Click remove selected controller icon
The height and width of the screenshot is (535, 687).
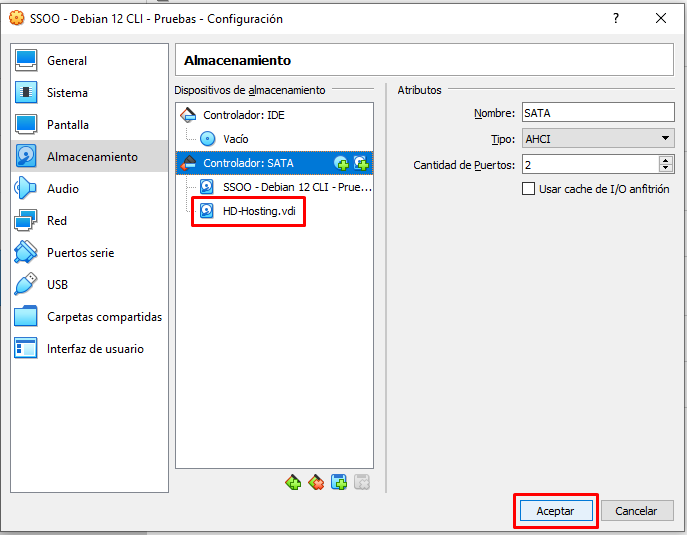click(x=316, y=483)
